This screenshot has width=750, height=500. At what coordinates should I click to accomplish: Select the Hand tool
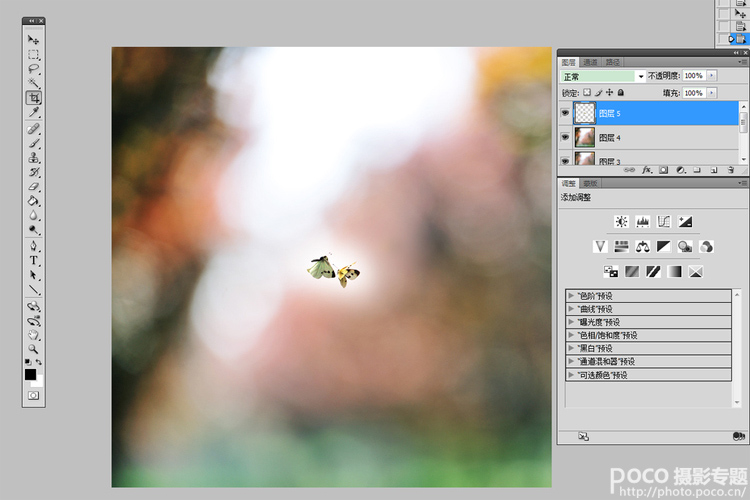tap(33, 335)
